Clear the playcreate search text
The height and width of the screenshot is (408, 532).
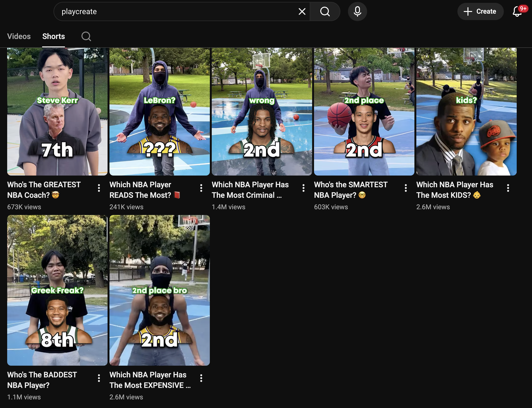pos(302,11)
